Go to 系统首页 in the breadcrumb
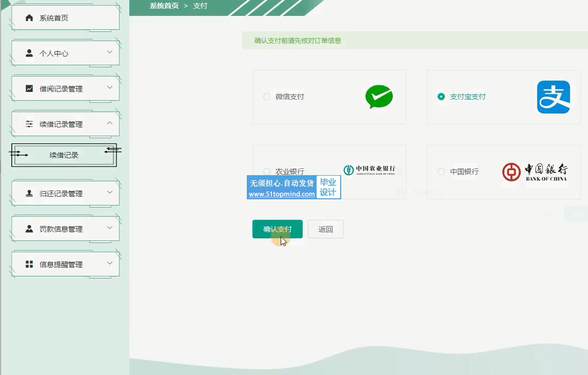This screenshot has height=375, width=588. click(164, 6)
